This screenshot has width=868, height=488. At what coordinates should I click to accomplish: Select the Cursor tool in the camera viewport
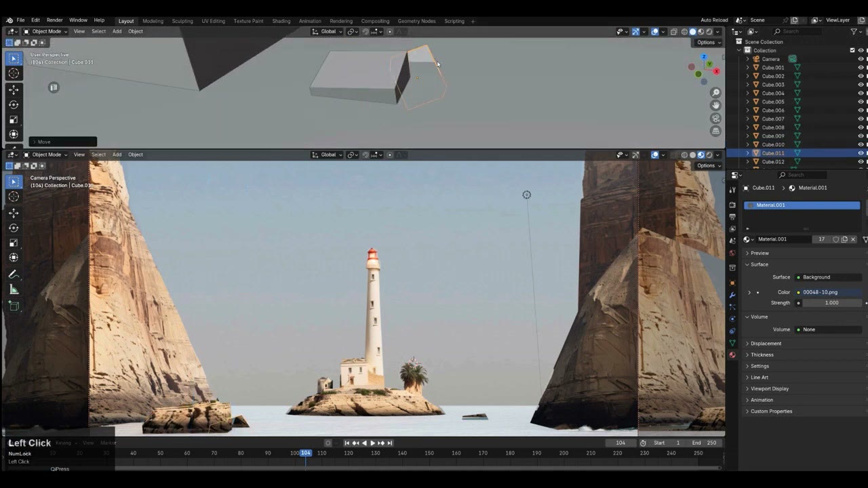click(14, 197)
